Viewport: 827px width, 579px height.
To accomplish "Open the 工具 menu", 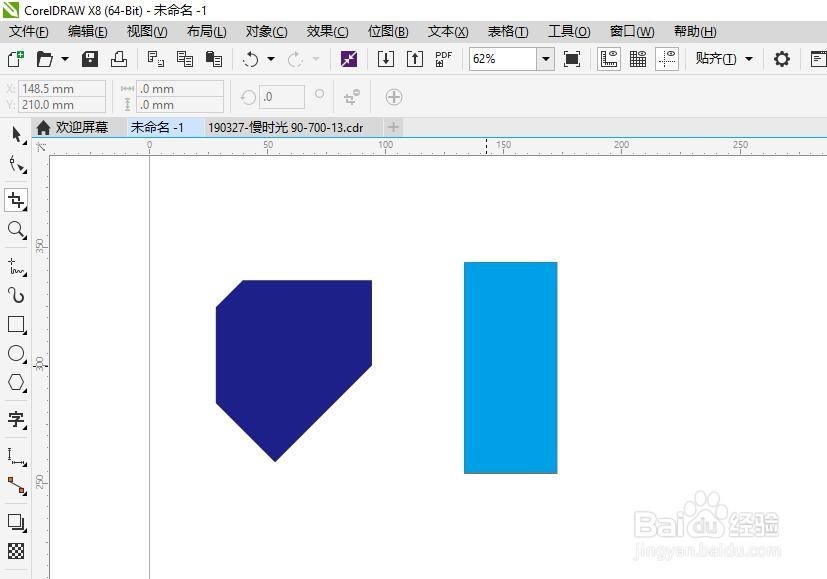I will [x=569, y=32].
